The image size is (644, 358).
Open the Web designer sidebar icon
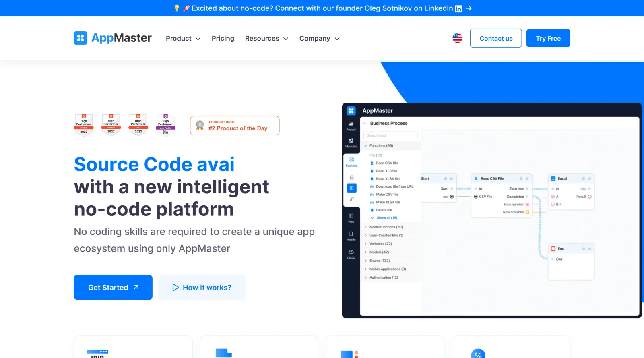[351, 218]
